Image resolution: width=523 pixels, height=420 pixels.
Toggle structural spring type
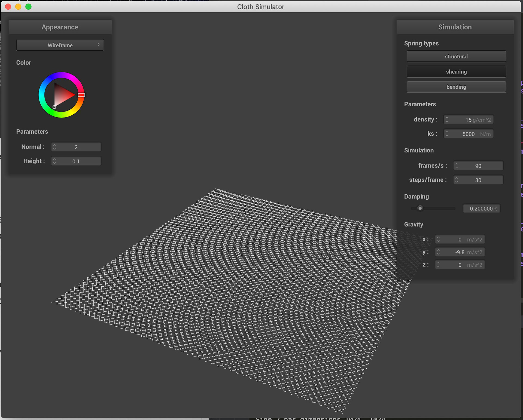[456, 56]
